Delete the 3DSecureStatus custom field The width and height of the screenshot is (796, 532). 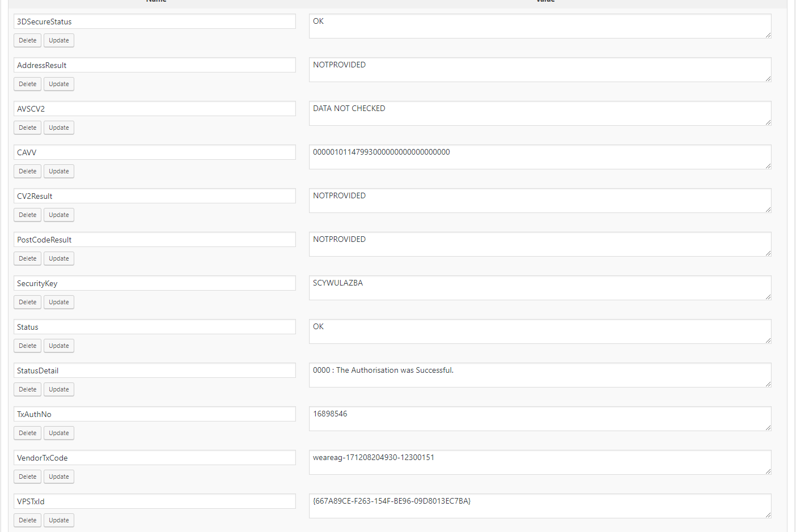27,40
